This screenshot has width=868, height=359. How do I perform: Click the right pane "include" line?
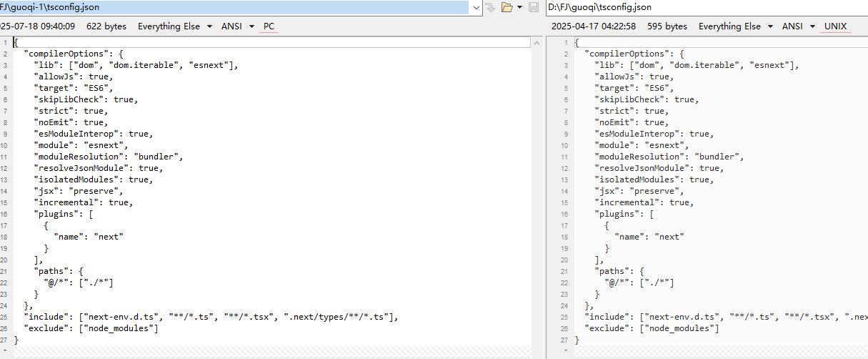(726, 317)
